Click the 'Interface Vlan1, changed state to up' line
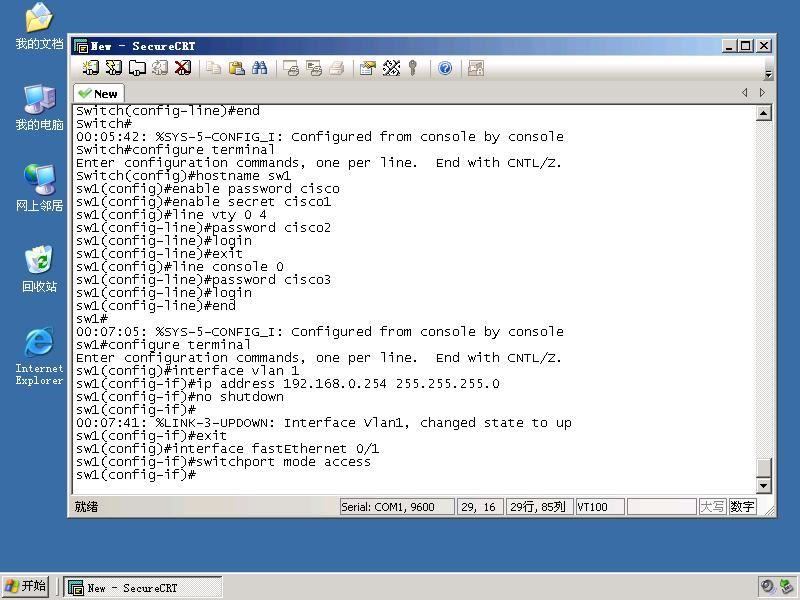The image size is (800, 600). tap(324, 423)
